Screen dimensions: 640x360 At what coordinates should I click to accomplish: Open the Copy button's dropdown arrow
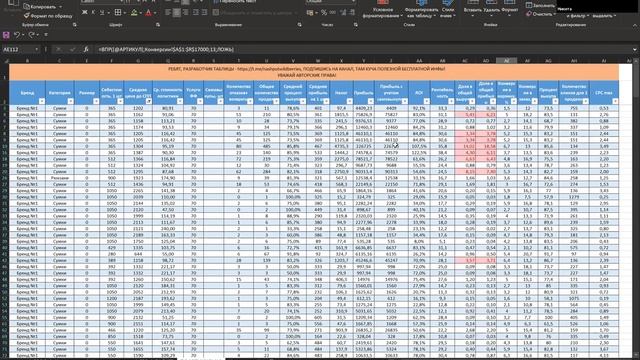point(61,7)
